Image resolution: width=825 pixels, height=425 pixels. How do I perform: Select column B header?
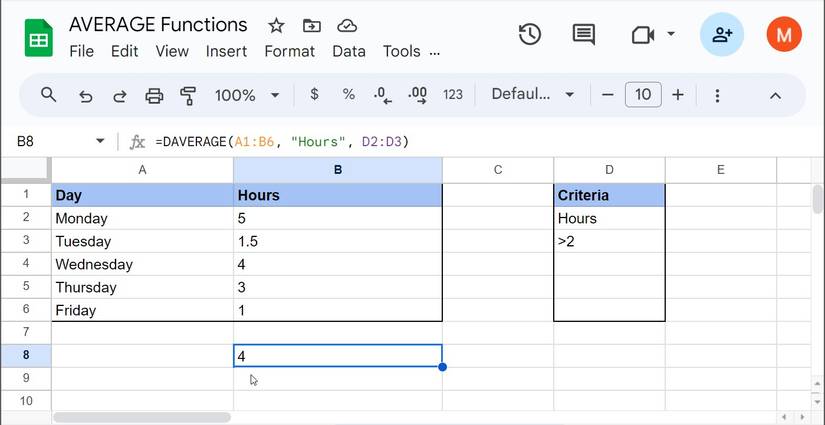338,170
